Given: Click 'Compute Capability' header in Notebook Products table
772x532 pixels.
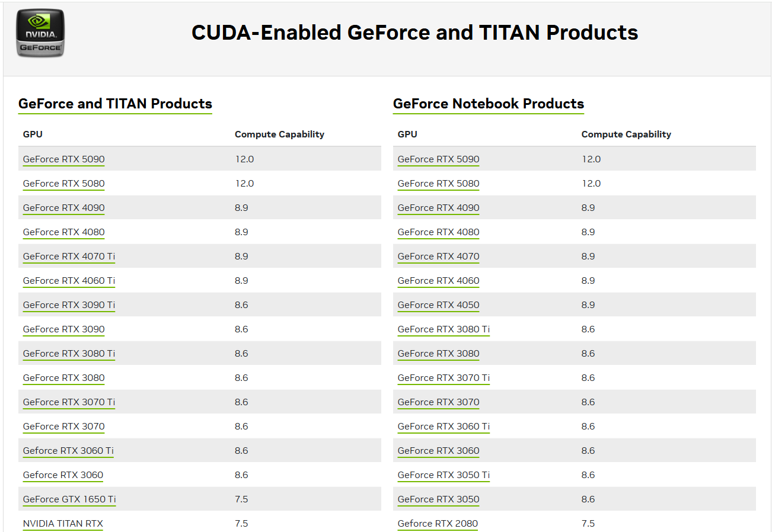Looking at the screenshot, I should tap(626, 134).
